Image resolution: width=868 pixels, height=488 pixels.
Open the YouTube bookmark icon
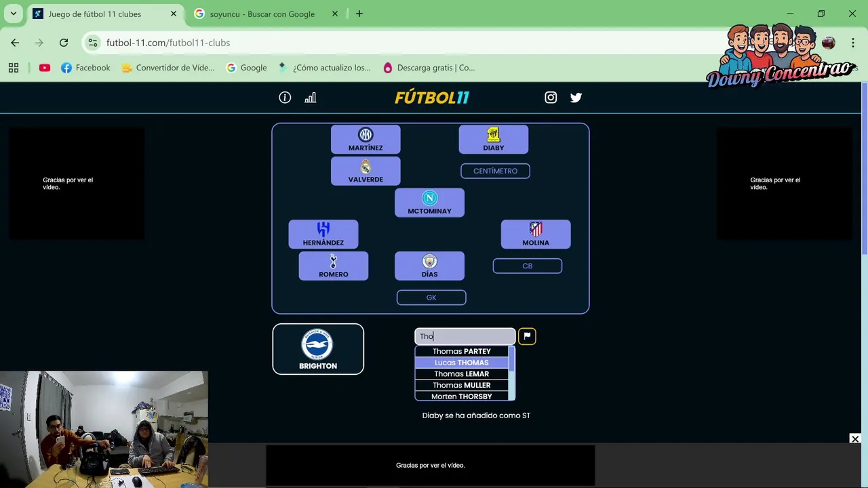click(x=45, y=68)
